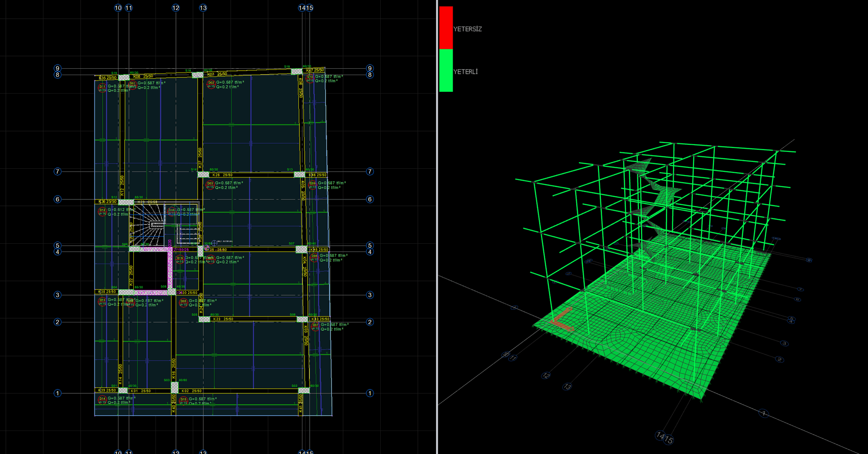The image size is (868, 454).
Task: Click the staircase drawing in plan view
Action: click(148, 225)
